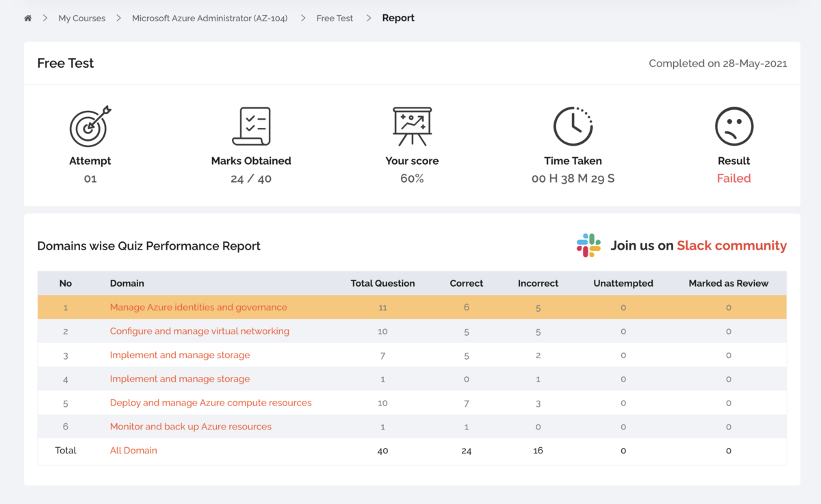Viewport: 821px width, 504px height.
Task: Open Configure and manage virtual networking domain
Action: point(200,331)
